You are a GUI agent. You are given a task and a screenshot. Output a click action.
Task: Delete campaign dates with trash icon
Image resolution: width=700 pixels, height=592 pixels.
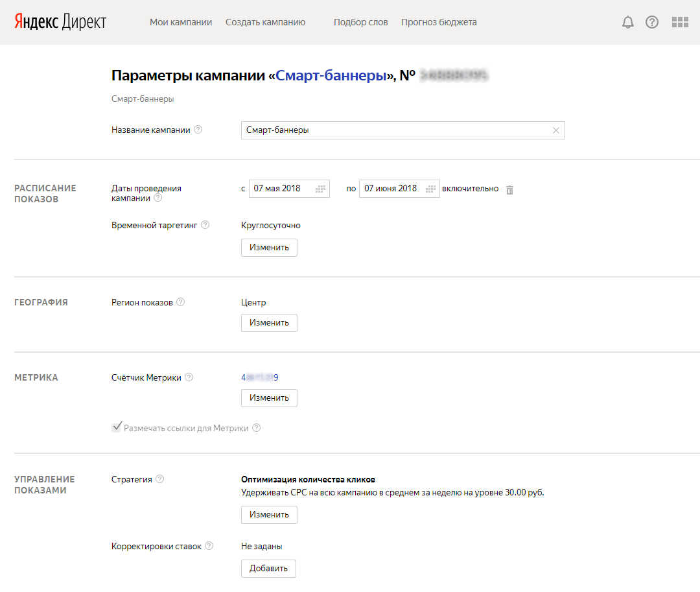click(509, 189)
